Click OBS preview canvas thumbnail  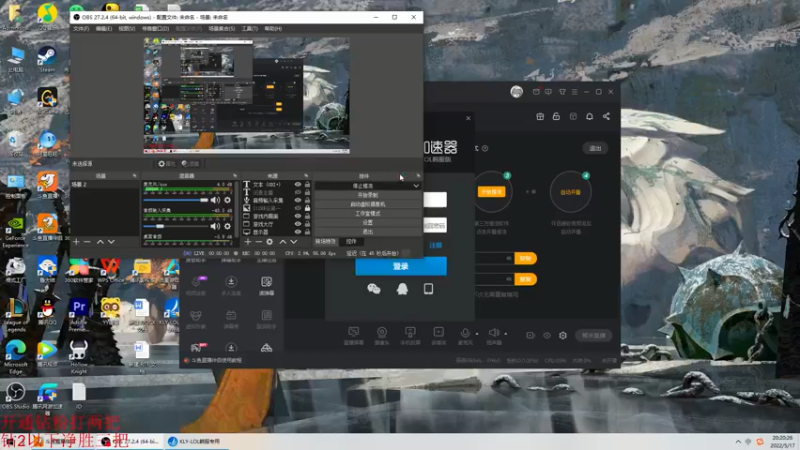click(246, 95)
